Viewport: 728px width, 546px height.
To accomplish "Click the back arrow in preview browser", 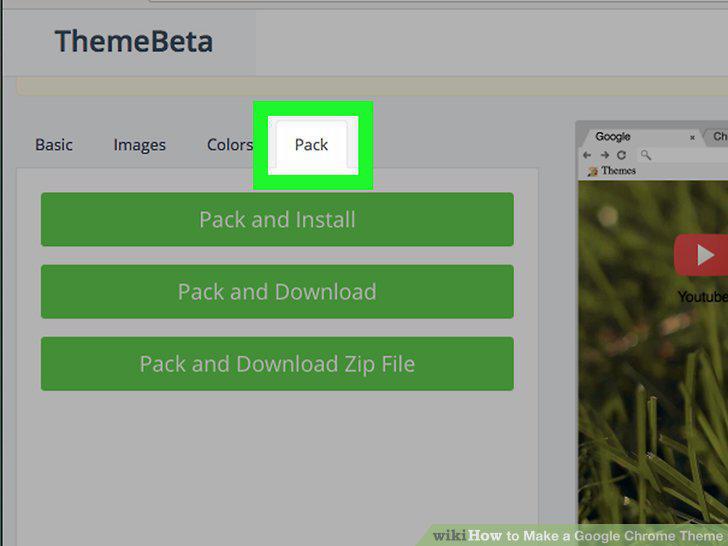I will pos(587,155).
